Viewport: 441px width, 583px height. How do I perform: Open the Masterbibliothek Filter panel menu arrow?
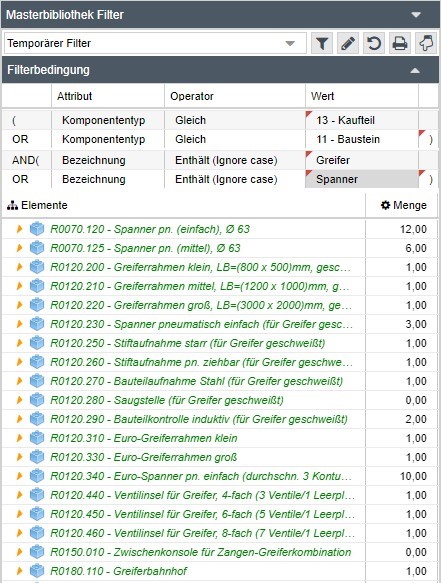tap(416, 15)
